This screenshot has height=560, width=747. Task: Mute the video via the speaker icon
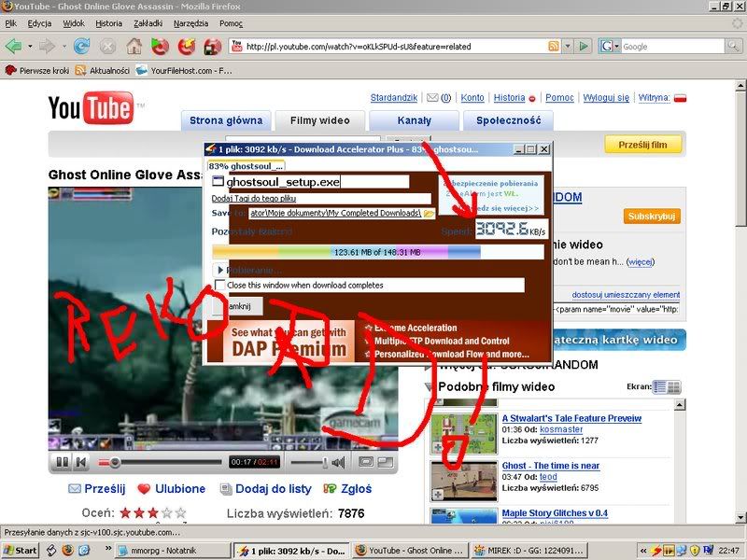pyautogui.click(x=338, y=462)
